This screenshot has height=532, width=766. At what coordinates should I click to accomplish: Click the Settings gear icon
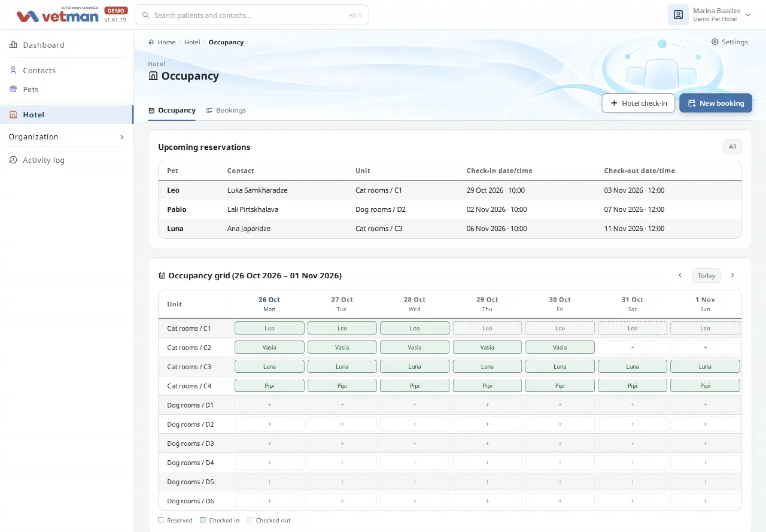coord(715,42)
